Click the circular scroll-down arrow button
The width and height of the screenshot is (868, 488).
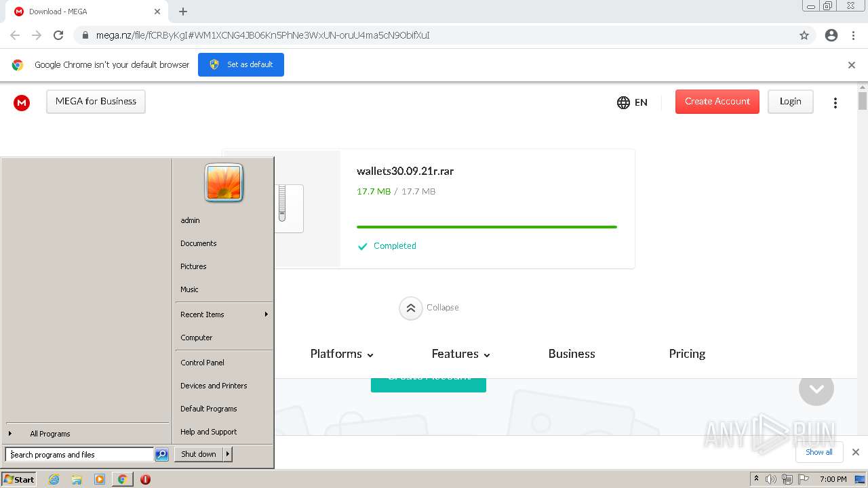[x=816, y=388]
